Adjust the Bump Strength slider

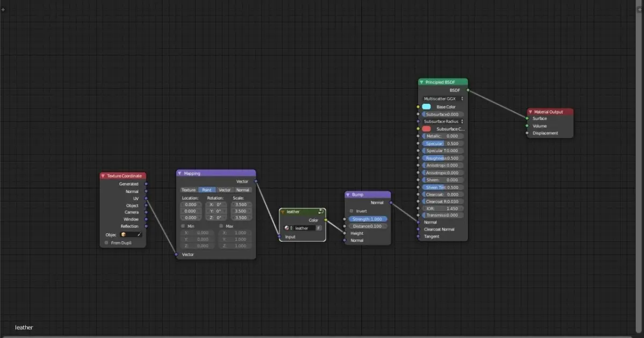[368, 219]
